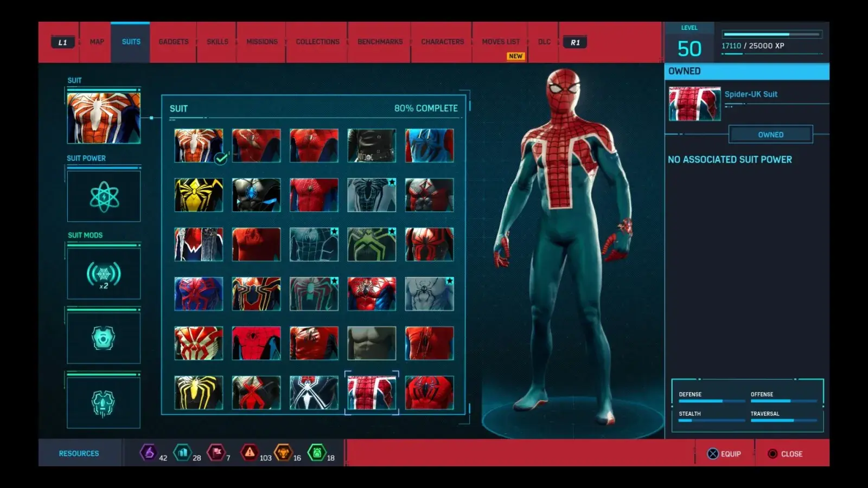Screen dimensions: 868x488
Task: Select the x2 web attack suit mod slot
Action: pos(104,273)
